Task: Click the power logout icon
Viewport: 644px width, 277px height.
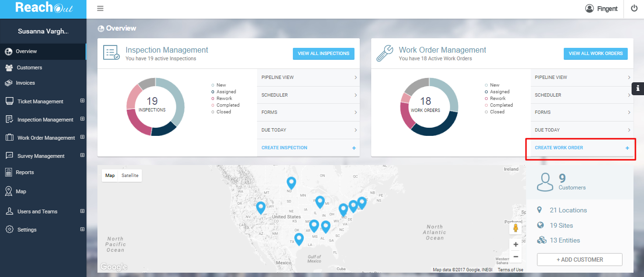Action: (634, 8)
